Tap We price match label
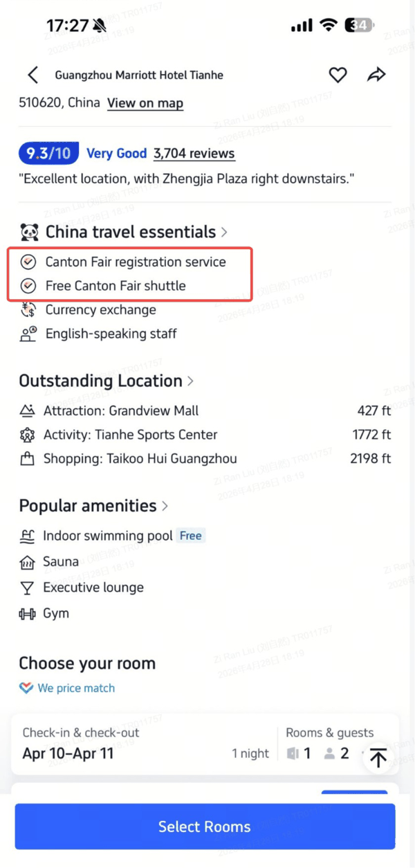This screenshot has width=415, height=868. (x=67, y=688)
